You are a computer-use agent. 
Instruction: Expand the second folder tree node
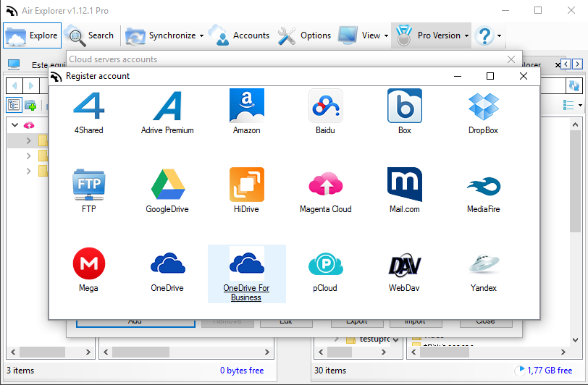pyautogui.click(x=28, y=156)
